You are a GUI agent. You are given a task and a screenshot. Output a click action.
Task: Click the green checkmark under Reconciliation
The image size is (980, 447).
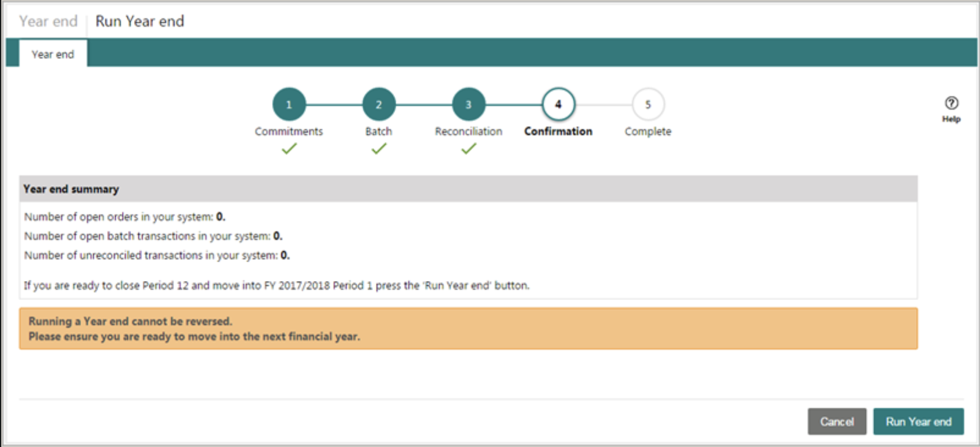click(x=469, y=149)
